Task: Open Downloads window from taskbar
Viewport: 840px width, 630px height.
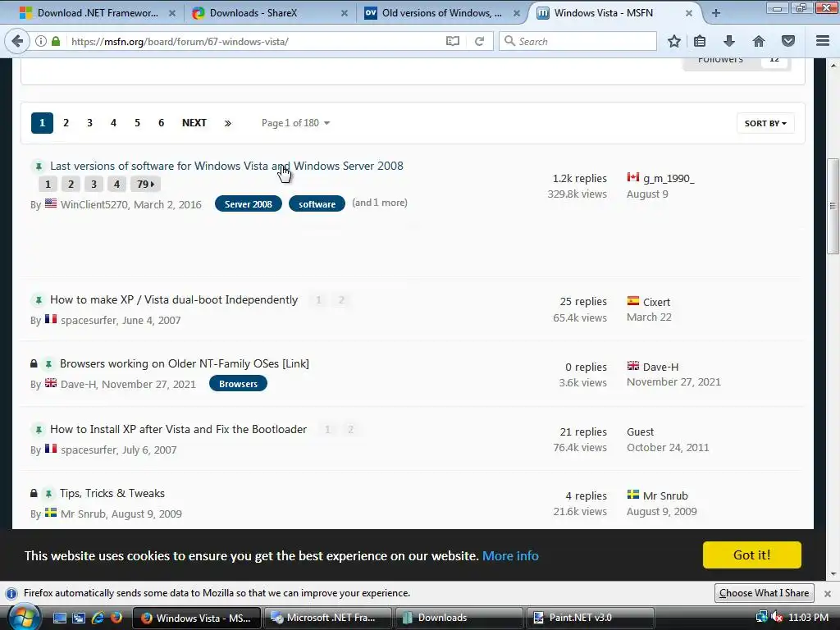Action: pos(459,618)
